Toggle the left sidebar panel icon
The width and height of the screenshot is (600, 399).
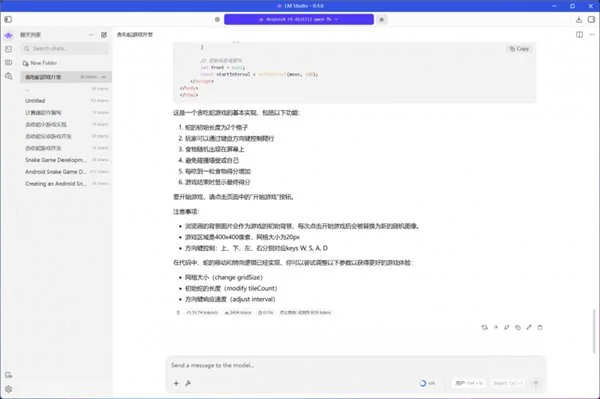point(8,19)
